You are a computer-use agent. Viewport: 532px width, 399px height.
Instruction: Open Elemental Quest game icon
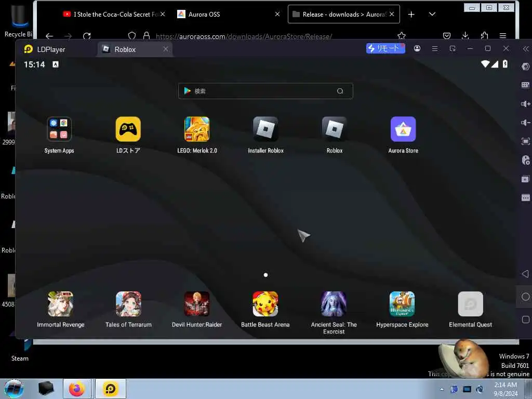click(x=470, y=304)
